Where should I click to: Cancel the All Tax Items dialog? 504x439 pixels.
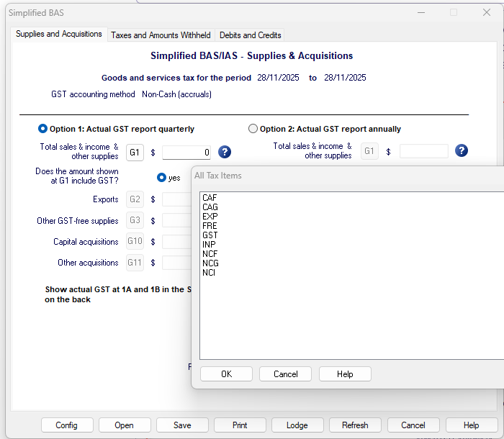(285, 374)
